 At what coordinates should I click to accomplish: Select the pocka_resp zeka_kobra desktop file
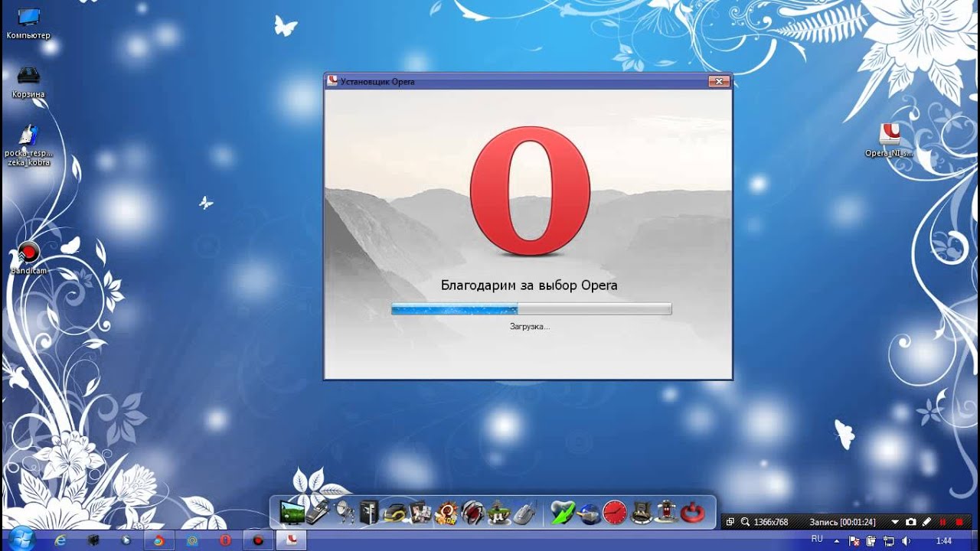point(28,145)
